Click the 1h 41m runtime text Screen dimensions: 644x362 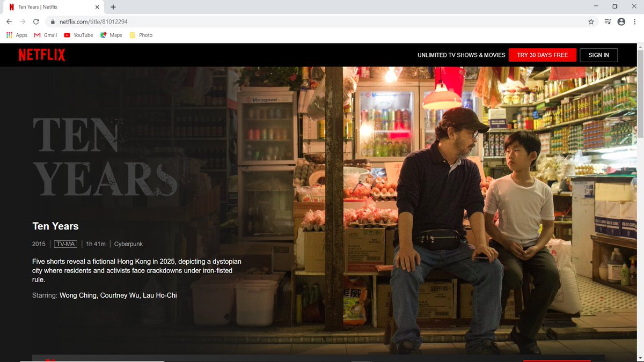click(96, 244)
